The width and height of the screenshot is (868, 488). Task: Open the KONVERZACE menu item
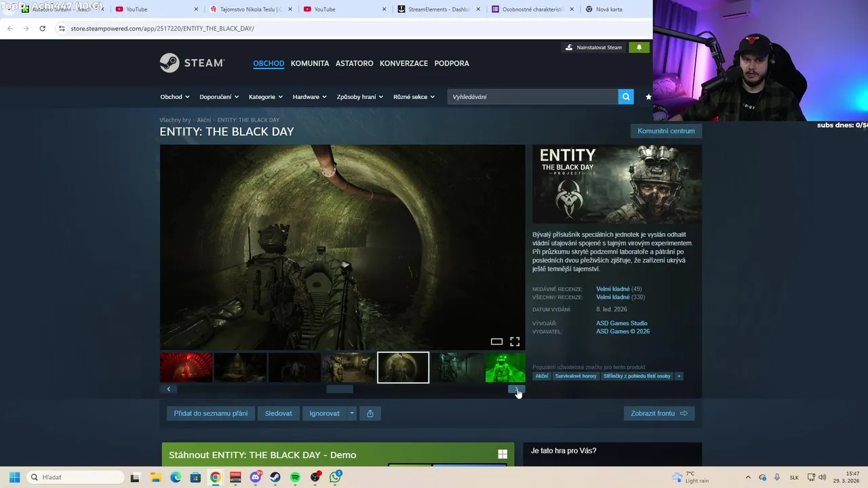click(403, 63)
